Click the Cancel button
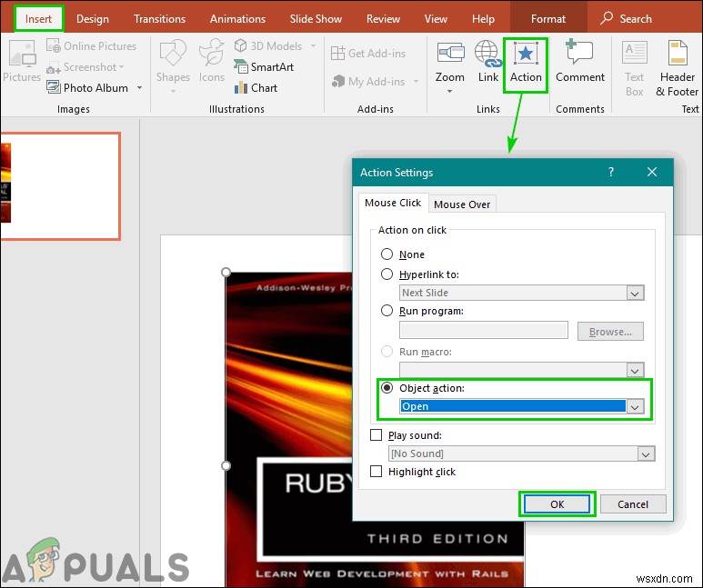This screenshot has height=588, width=703. coord(633,504)
